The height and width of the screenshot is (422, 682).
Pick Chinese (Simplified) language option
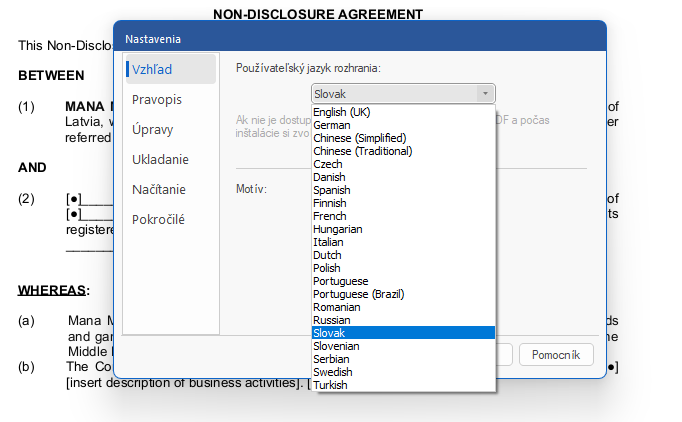click(x=403, y=138)
